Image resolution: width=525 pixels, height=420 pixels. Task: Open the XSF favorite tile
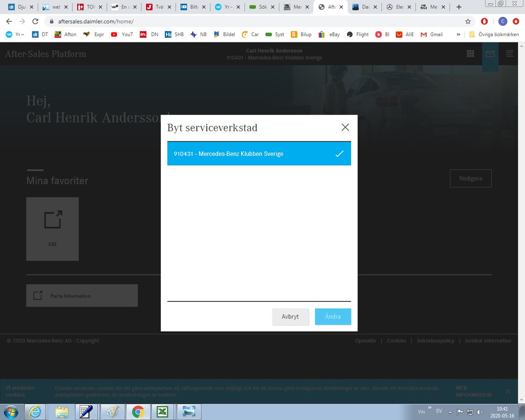(x=52, y=229)
